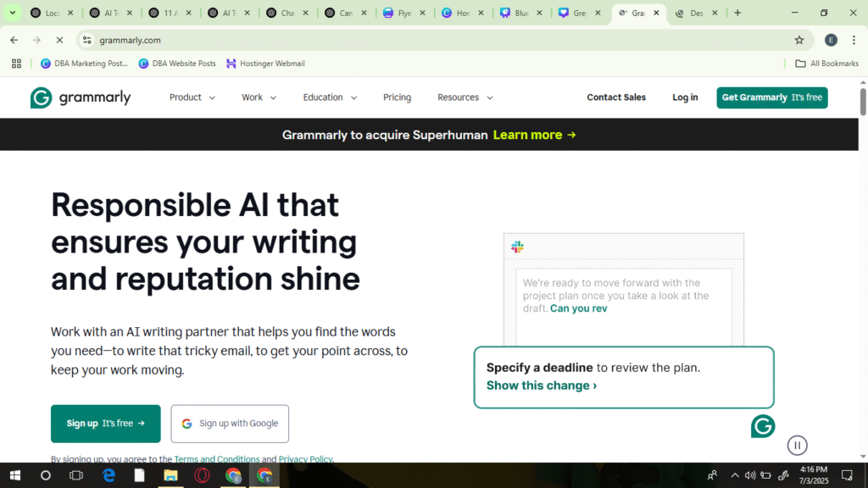The height and width of the screenshot is (488, 868).
Task: Click the demo message text box
Action: tap(624, 307)
